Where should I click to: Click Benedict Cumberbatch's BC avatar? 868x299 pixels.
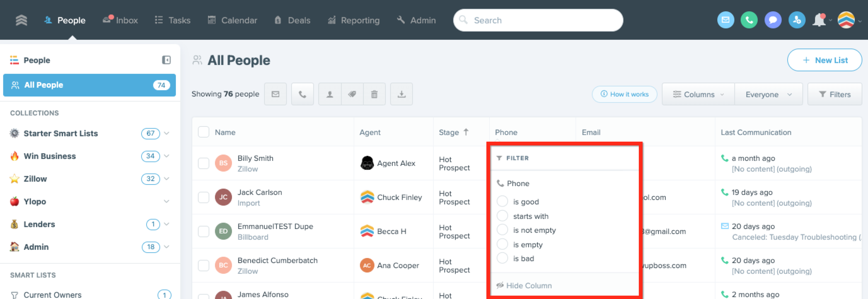[223, 265]
